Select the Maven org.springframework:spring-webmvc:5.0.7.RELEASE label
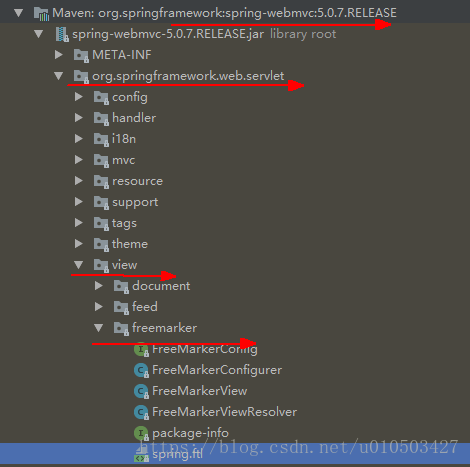This screenshot has height=467, width=470. click(224, 13)
